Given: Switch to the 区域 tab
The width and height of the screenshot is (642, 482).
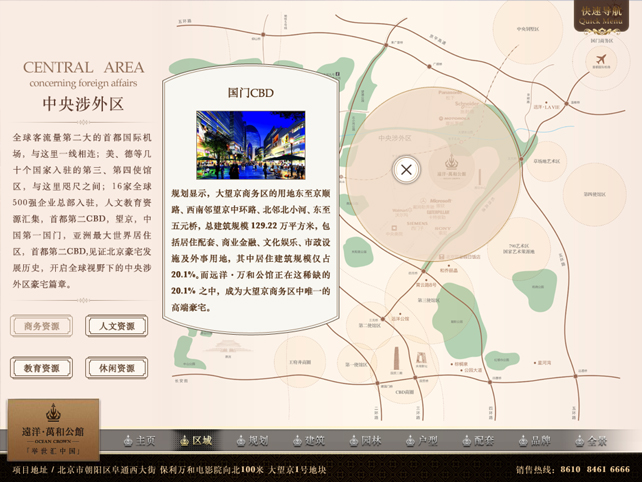Looking at the screenshot, I should coord(196,440).
